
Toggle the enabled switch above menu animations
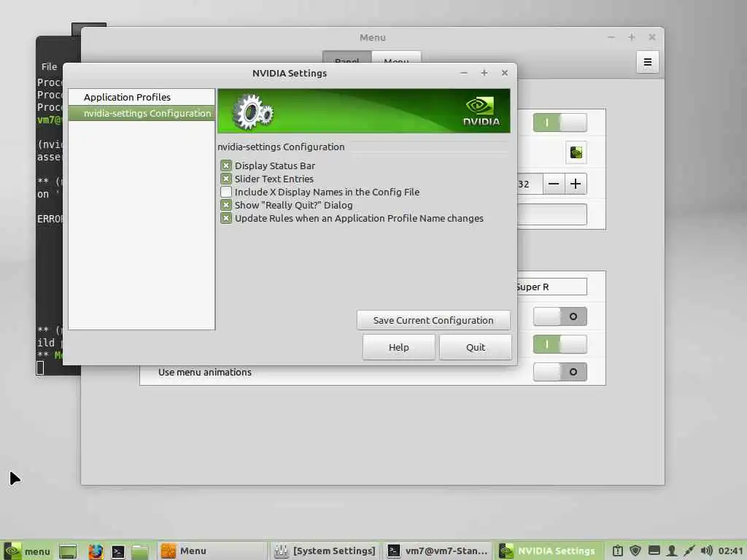pos(560,344)
